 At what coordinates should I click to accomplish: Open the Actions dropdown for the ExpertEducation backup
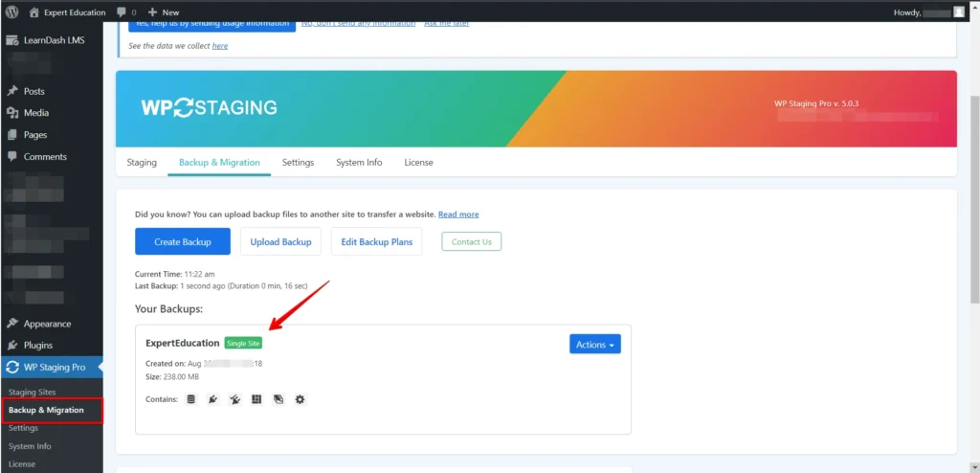595,344
